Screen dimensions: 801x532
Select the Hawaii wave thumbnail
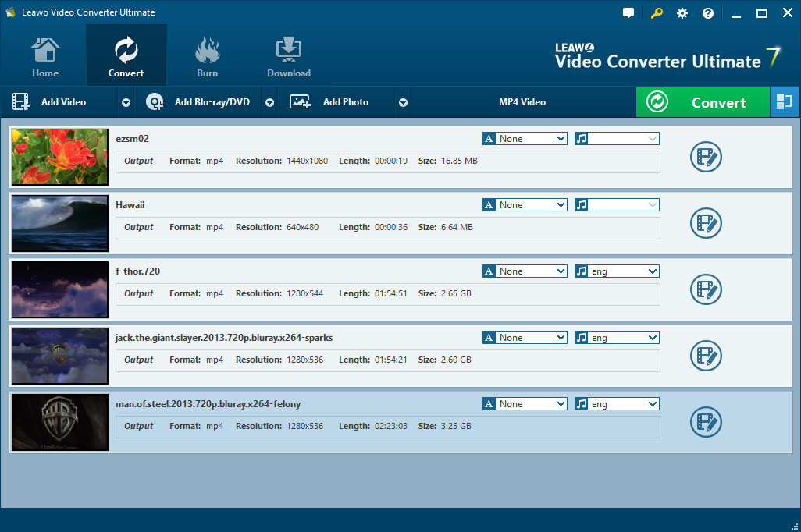(60, 223)
